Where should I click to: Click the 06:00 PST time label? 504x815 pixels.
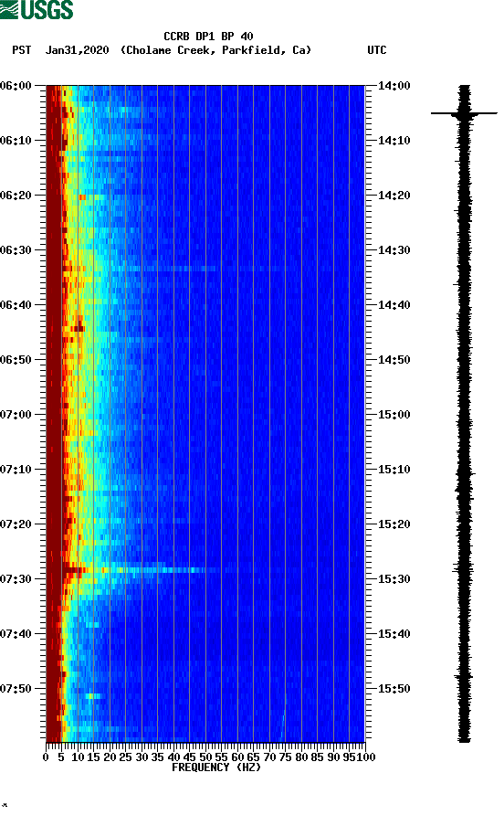[16, 85]
